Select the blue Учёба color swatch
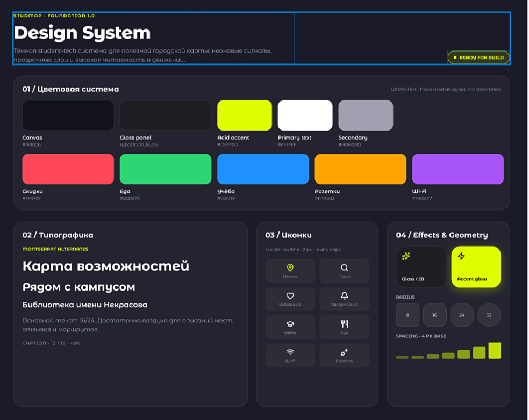The image size is (529, 420). (x=263, y=169)
